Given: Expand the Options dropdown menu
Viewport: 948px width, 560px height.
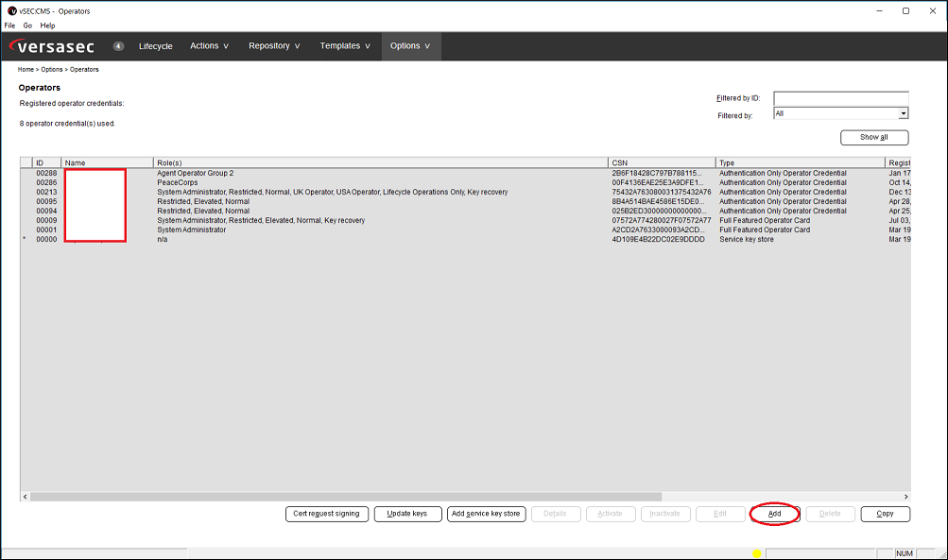Looking at the screenshot, I should [410, 46].
